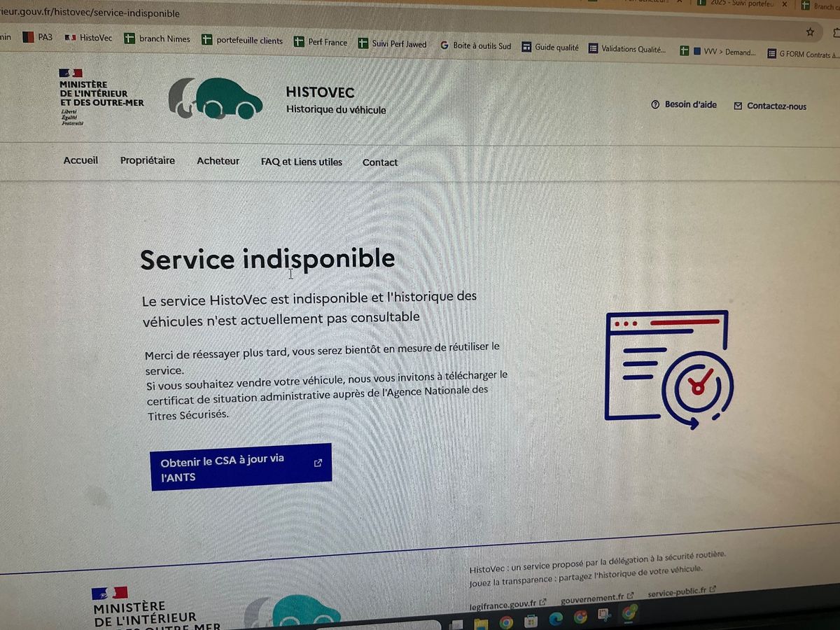The width and height of the screenshot is (840, 630).
Task: Switch to the 2025 - Suivi portefeu... tab
Action: (x=741, y=3)
